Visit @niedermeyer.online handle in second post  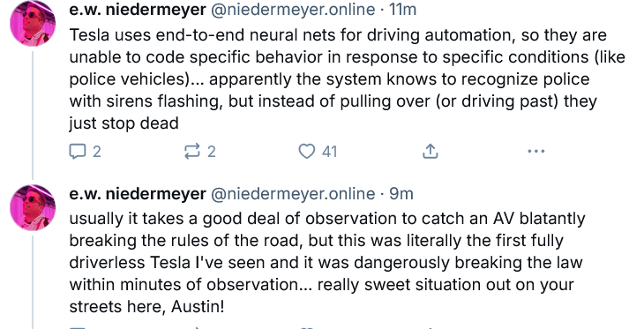(x=293, y=193)
